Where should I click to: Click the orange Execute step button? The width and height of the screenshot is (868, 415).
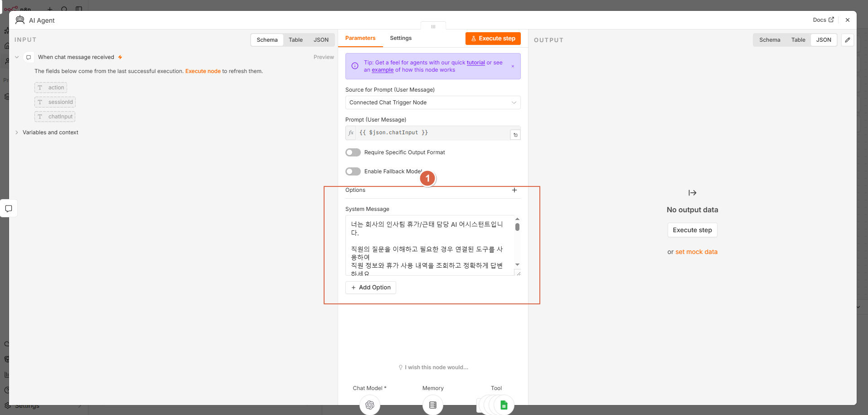(x=493, y=39)
